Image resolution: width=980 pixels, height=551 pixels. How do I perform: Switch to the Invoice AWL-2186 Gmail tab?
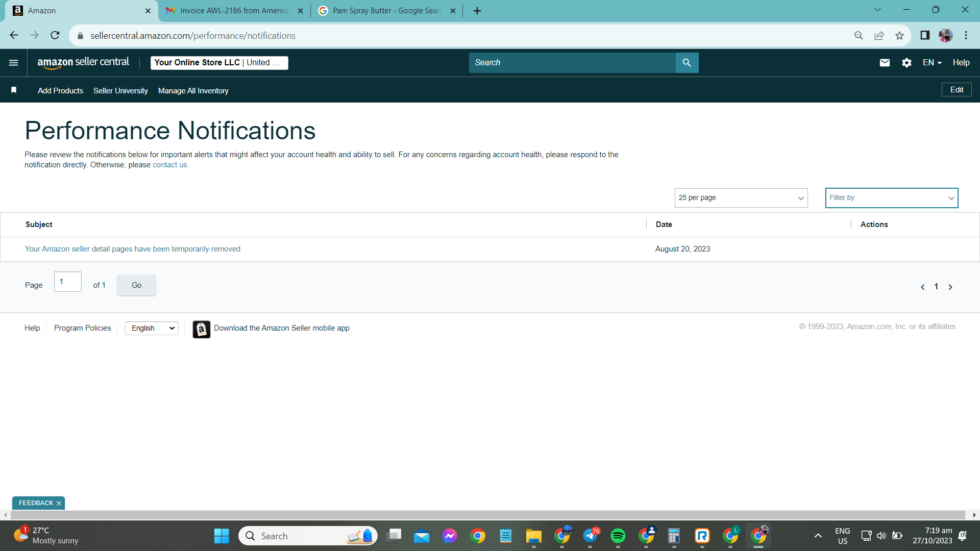(234, 11)
